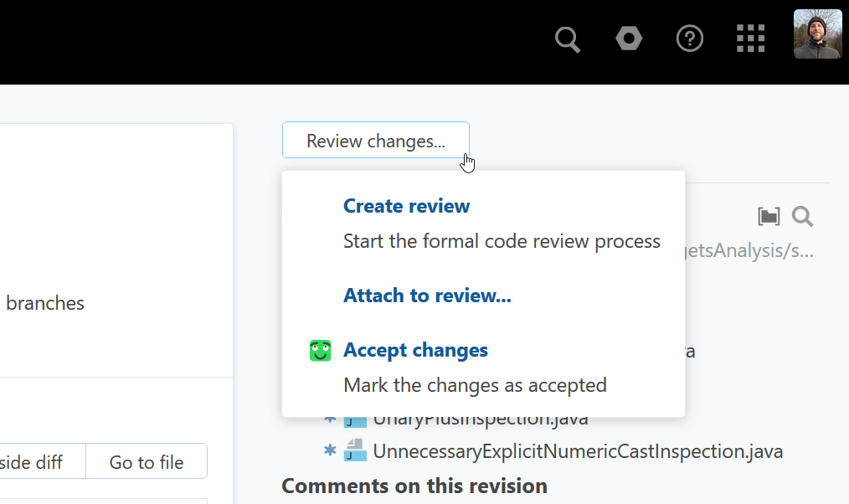This screenshot has height=504, width=849.
Task: Choose Attach to review... option
Action: (x=427, y=296)
